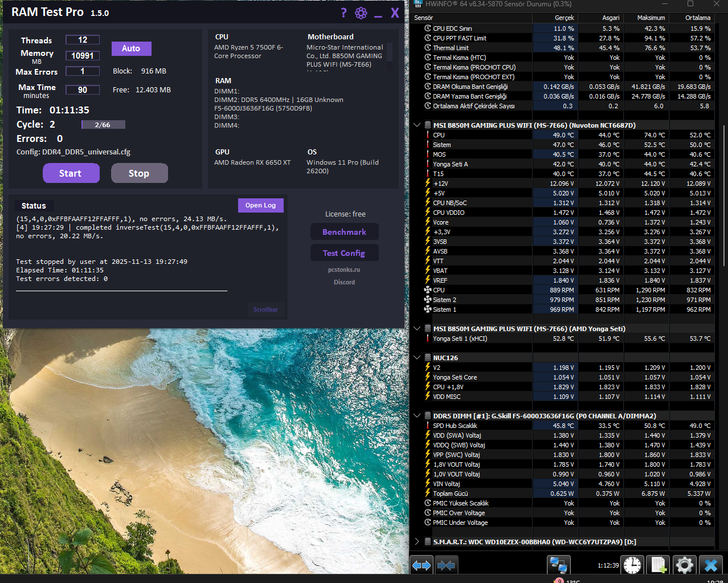
Task: Run the Benchmark
Action: point(345,232)
